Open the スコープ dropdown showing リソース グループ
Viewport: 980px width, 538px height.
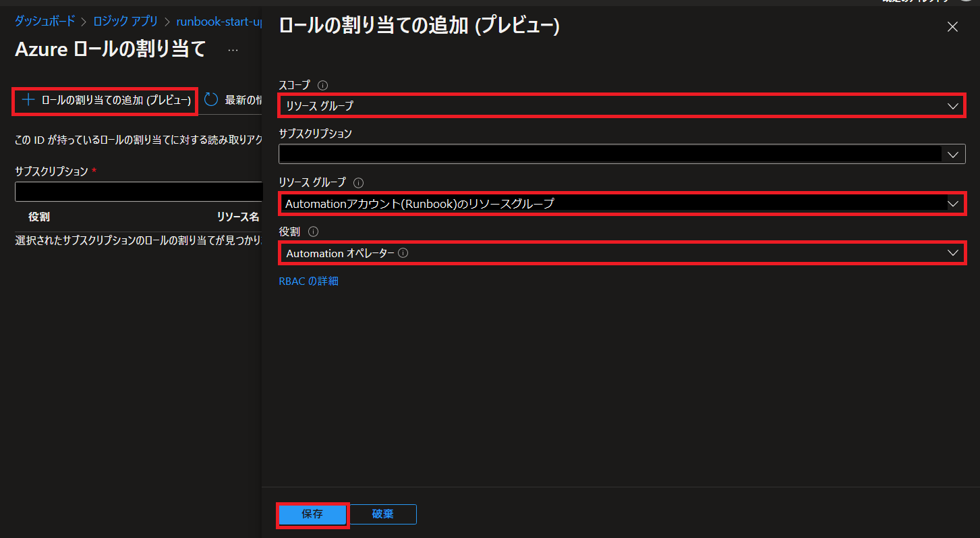tap(621, 105)
